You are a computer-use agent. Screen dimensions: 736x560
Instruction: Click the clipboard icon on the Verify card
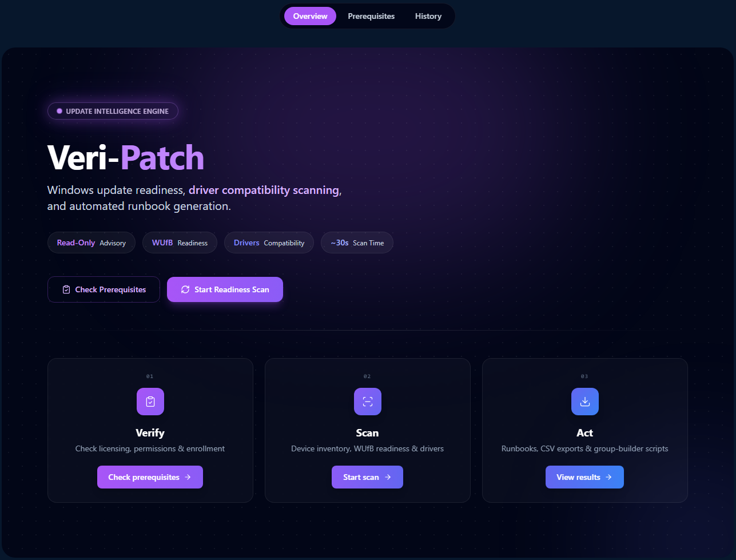pyautogui.click(x=150, y=401)
